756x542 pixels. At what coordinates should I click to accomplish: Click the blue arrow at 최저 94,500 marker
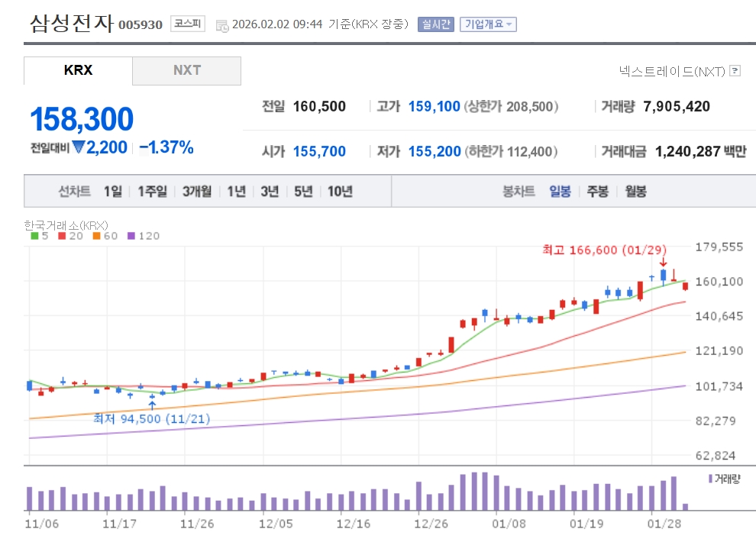tap(153, 405)
